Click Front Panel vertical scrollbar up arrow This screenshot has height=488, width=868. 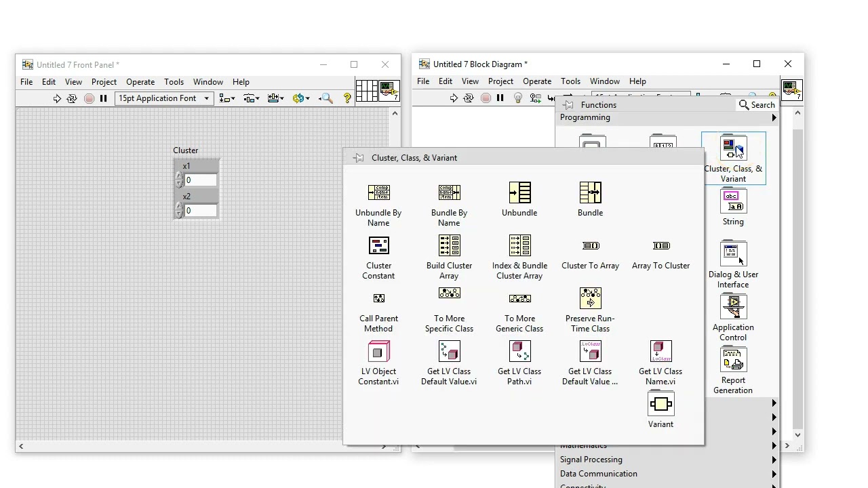395,113
